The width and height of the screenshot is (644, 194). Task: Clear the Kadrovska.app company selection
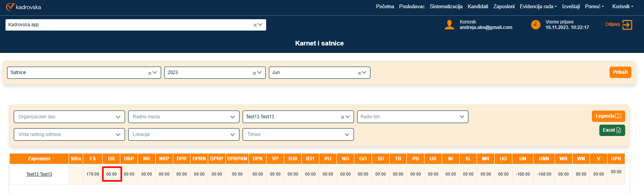255,25
